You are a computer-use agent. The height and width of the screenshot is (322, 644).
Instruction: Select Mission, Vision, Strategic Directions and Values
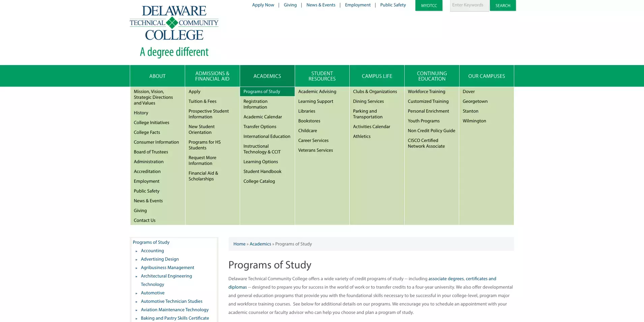pos(153,97)
